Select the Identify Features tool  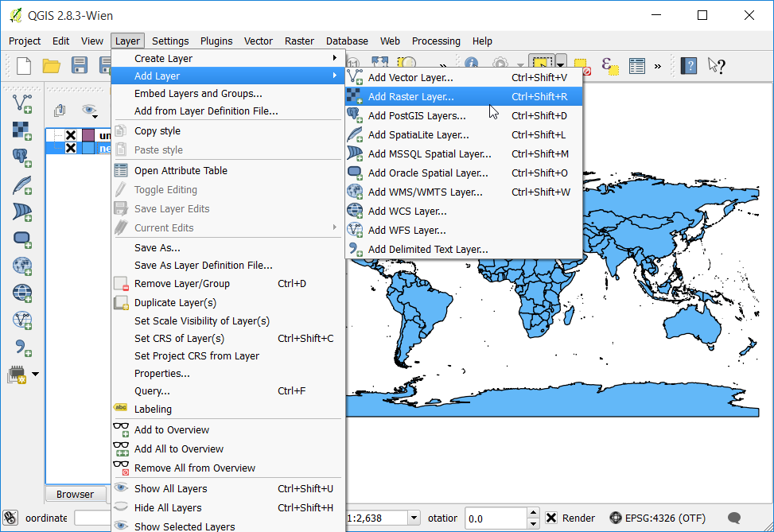pos(472,64)
